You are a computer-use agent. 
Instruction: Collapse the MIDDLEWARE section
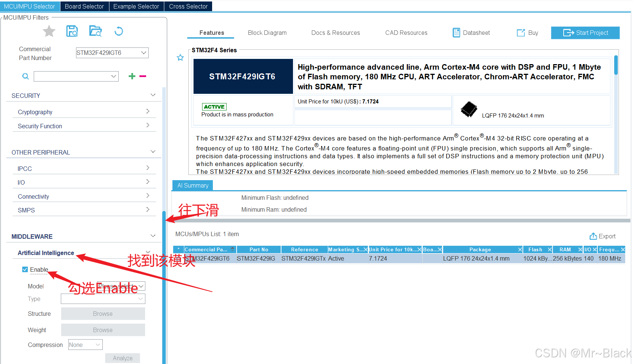[153, 236]
